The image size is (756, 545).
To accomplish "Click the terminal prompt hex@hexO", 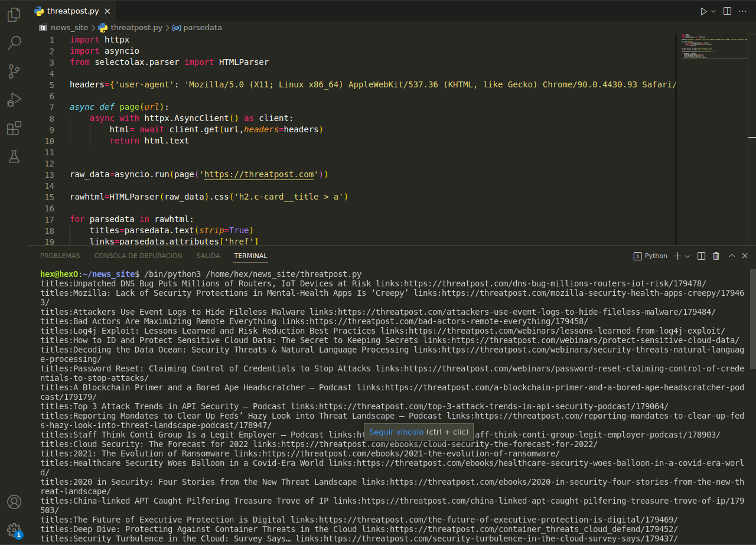I will pyautogui.click(x=59, y=274).
